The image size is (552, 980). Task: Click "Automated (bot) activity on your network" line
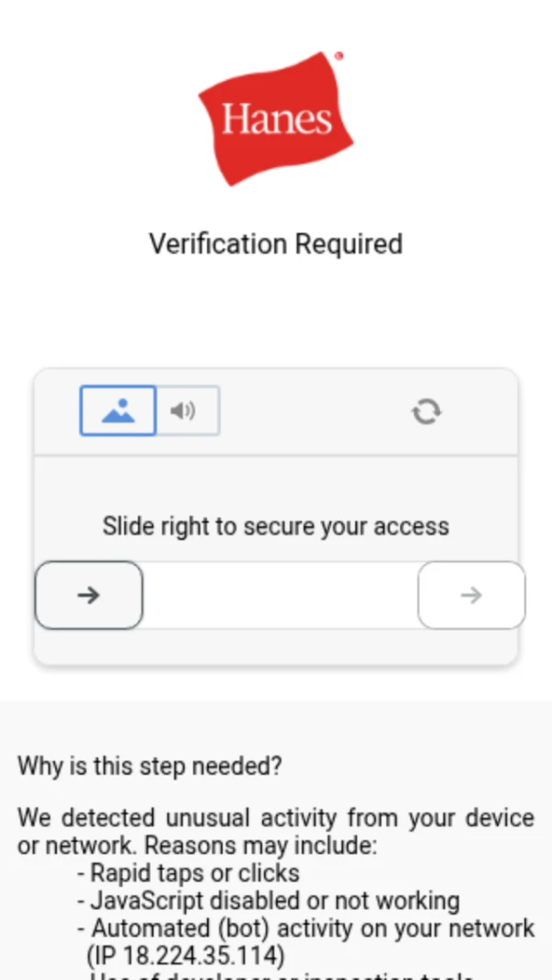coord(312,928)
